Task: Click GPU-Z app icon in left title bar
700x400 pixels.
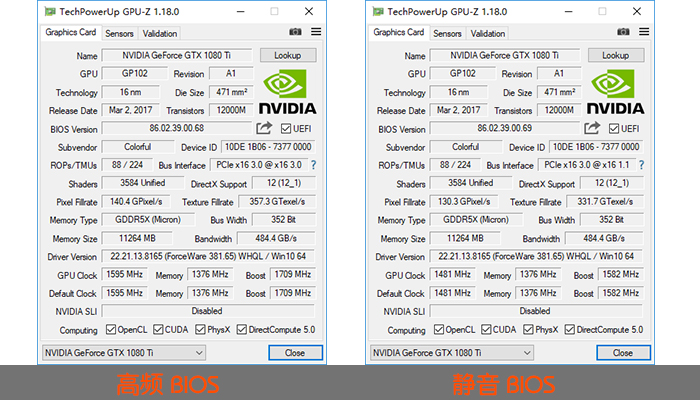Action: [50, 12]
